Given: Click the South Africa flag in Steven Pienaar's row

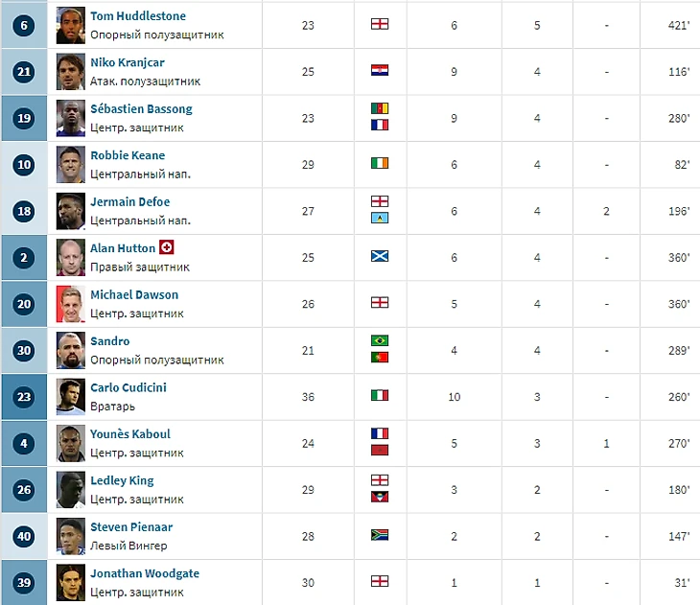Looking at the screenshot, I should 379,535.
